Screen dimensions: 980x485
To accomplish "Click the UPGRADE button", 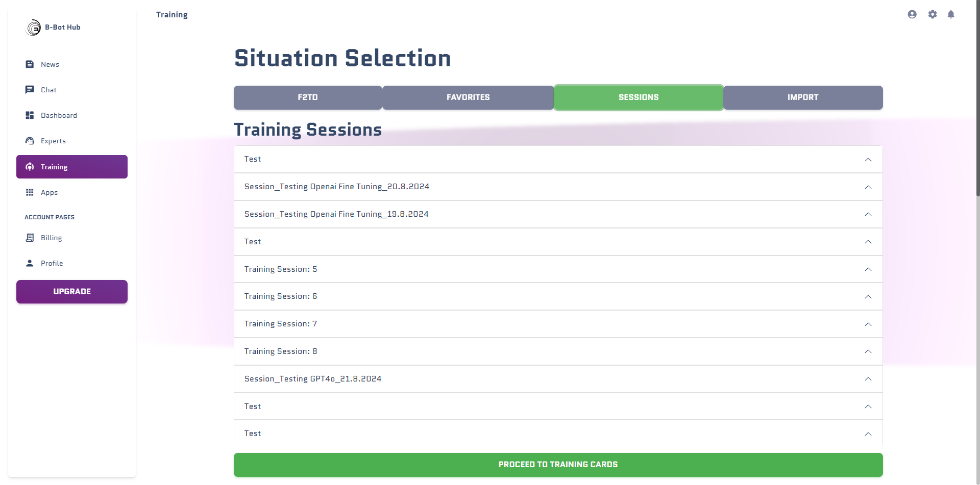I will 72,292.
